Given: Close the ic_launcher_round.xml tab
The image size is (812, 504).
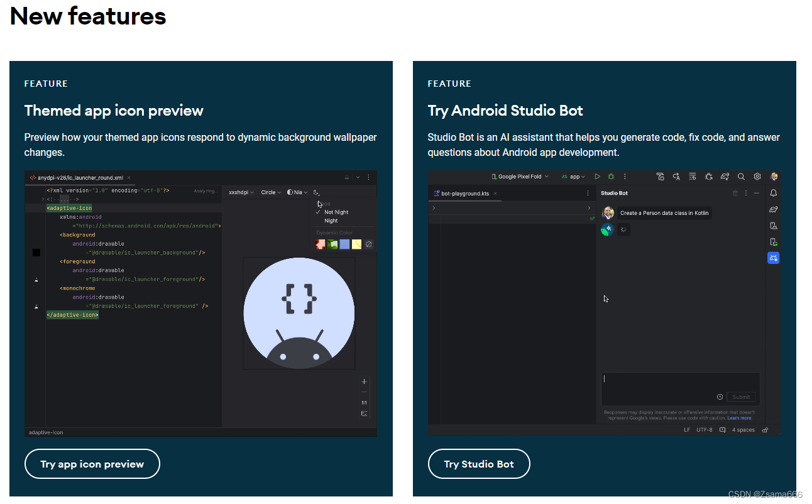Looking at the screenshot, I should tap(129, 178).
